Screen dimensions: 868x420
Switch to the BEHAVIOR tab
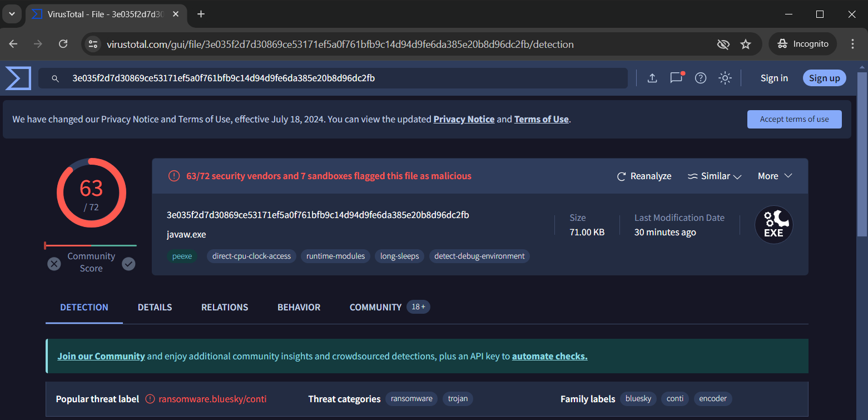coord(299,307)
